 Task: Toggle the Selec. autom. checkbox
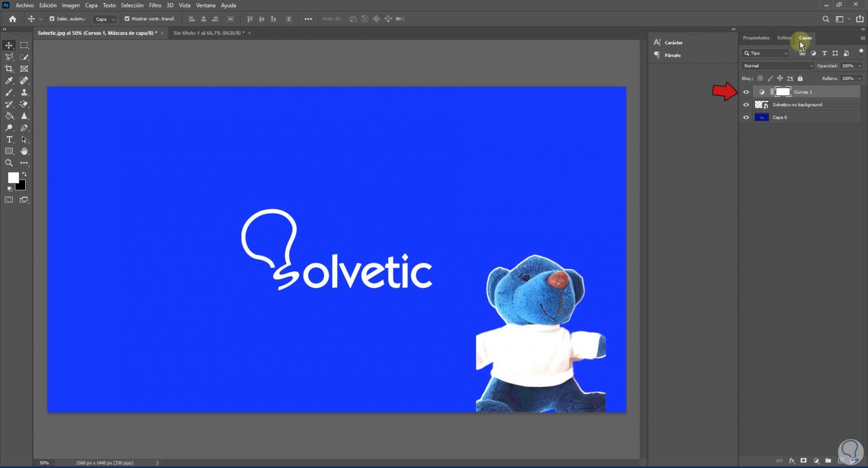coord(52,19)
